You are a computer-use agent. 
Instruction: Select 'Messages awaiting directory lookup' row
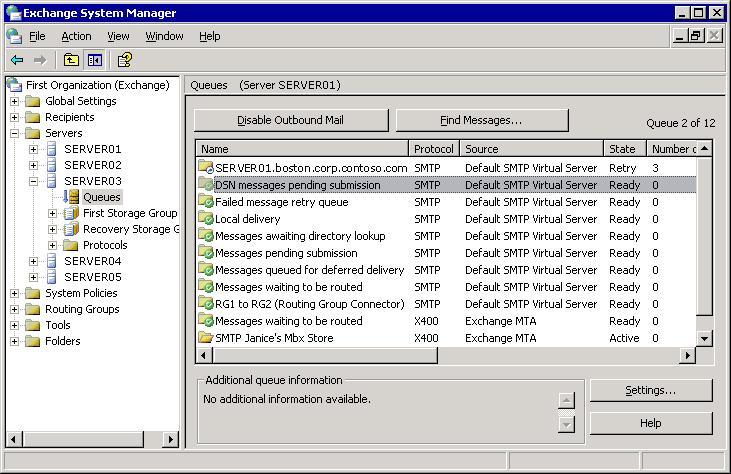(x=447, y=236)
